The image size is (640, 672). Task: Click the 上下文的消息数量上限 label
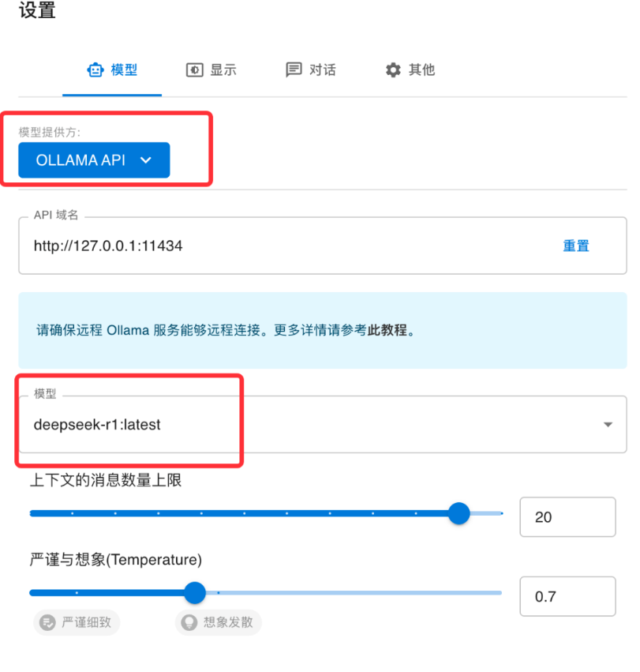[106, 480]
